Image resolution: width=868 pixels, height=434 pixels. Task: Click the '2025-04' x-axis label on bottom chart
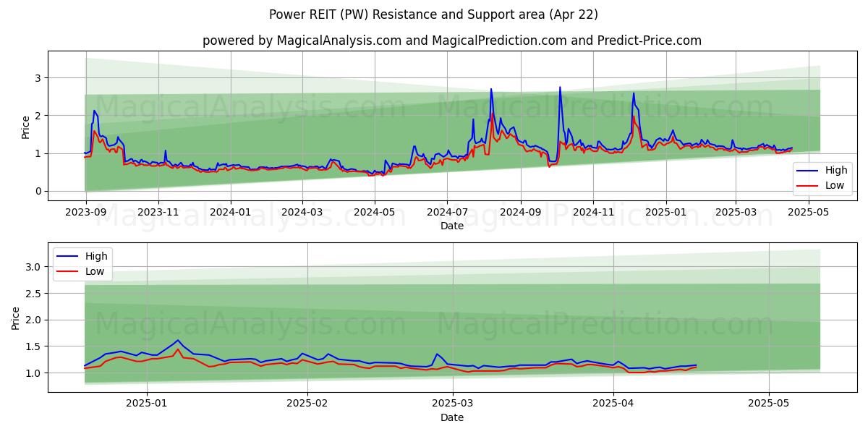pos(613,404)
